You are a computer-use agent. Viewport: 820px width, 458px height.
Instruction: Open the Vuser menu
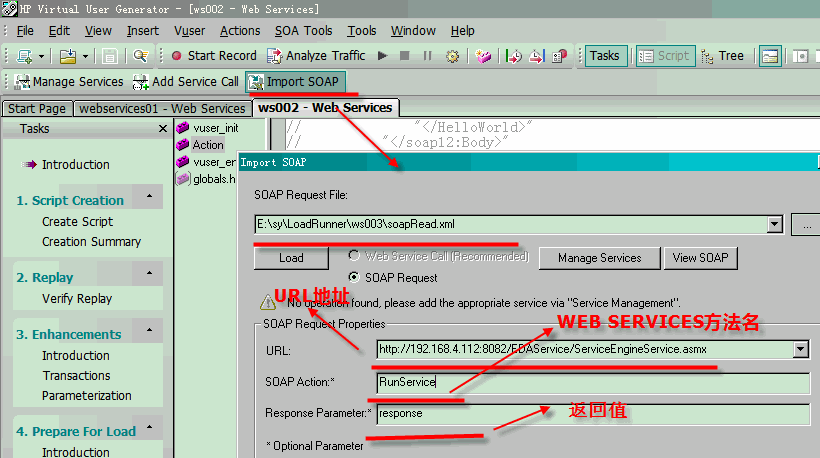click(x=189, y=31)
